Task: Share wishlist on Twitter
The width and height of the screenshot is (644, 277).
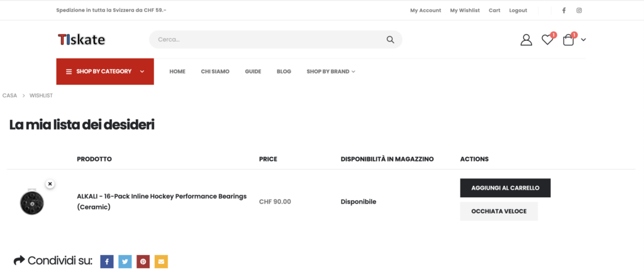Action: tap(125, 261)
